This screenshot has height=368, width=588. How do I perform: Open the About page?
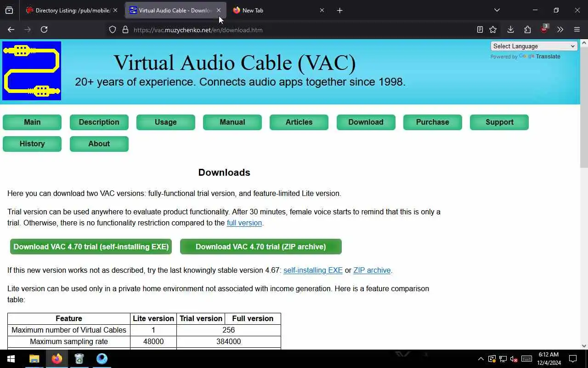click(x=99, y=144)
